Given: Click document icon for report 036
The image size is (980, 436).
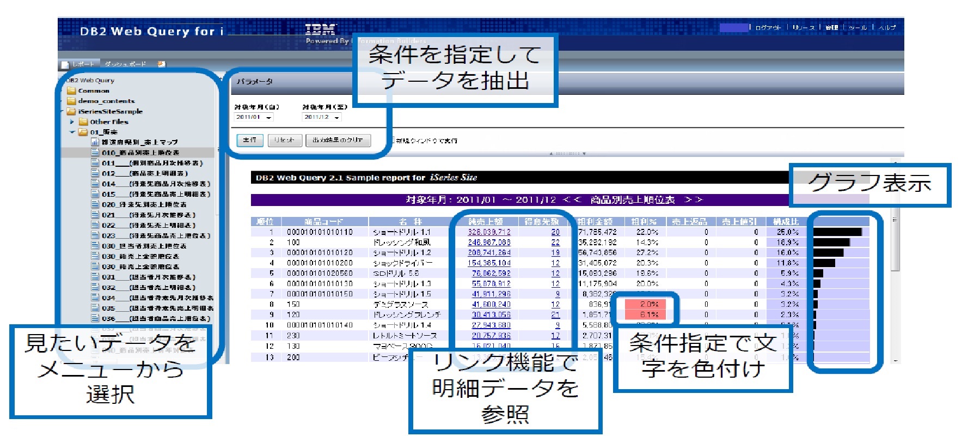Looking at the screenshot, I should tap(95, 318).
